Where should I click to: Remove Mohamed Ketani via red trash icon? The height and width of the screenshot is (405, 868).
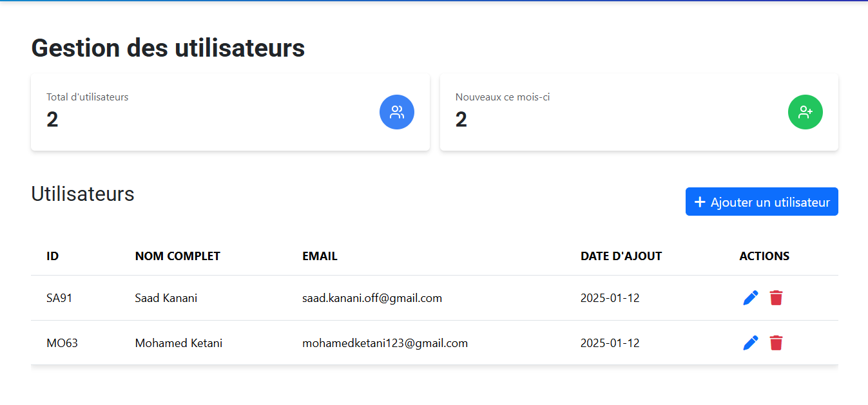point(776,343)
